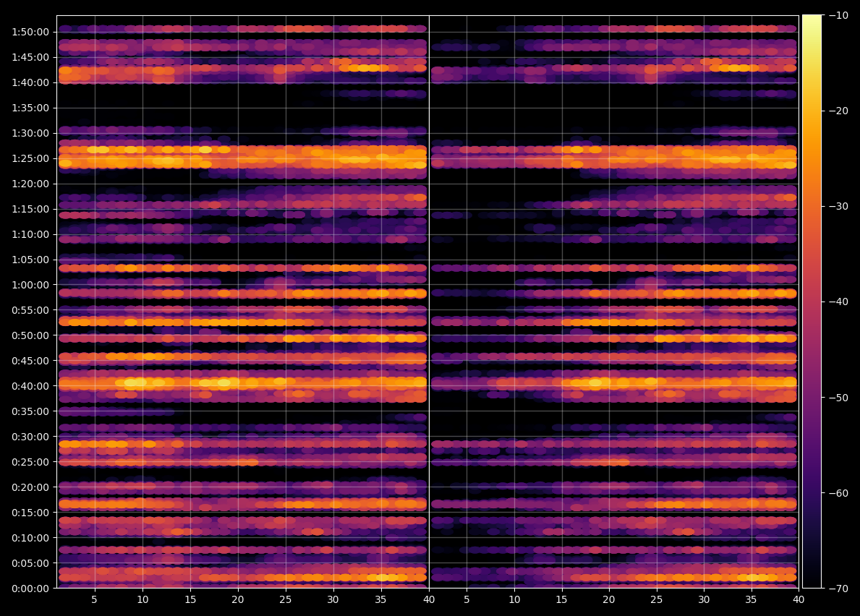This screenshot has width=860, height=616.
Task: Select the 1:40:00 time label
Action: click(30, 82)
